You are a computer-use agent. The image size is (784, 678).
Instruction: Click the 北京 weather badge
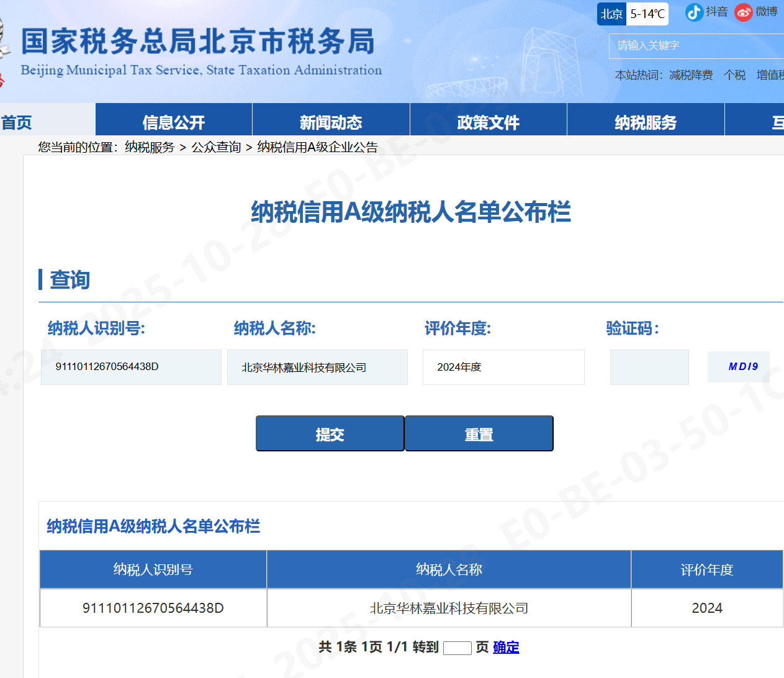point(611,14)
